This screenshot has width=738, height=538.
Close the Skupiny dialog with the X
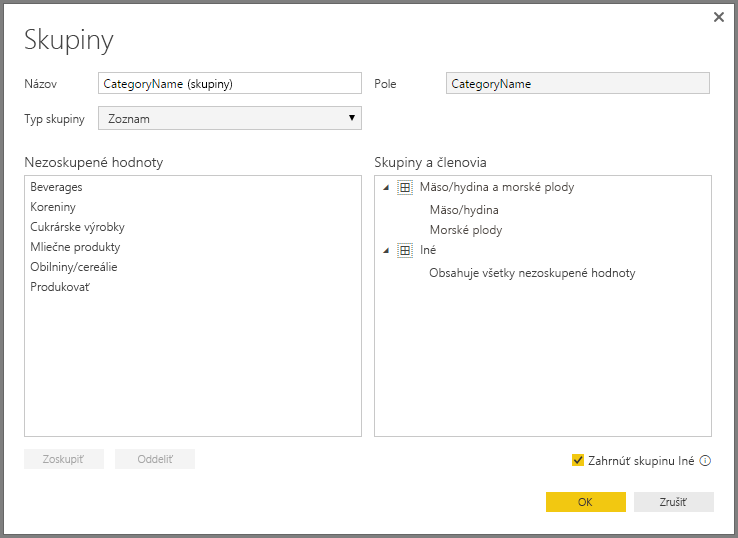click(x=719, y=17)
